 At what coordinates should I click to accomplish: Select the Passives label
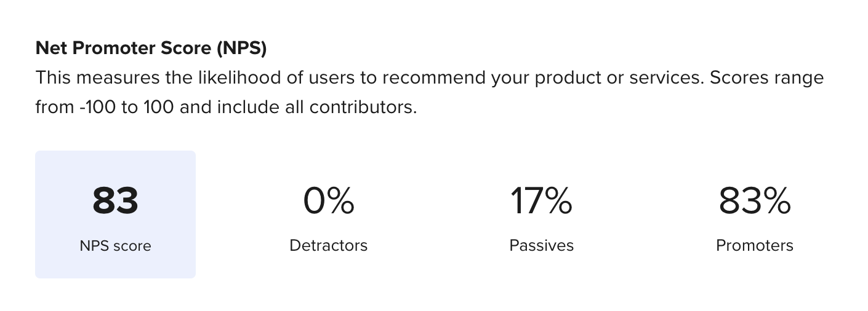pos(541,246)
